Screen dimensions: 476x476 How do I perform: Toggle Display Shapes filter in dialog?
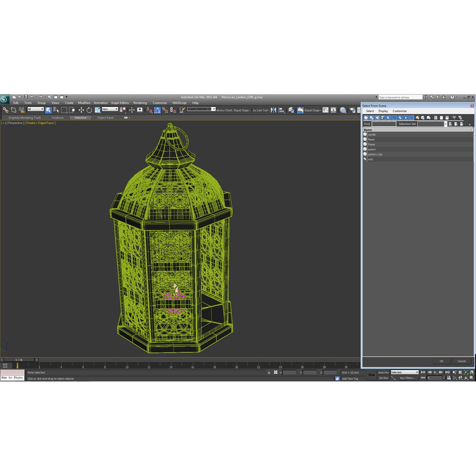coord(372,118)
